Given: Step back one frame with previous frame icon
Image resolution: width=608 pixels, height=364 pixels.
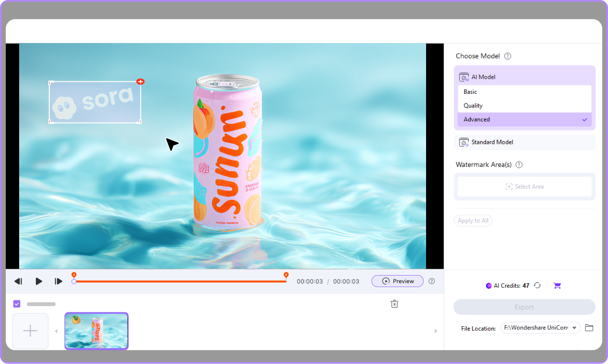Looking at the screenshot, I should click(x=19, y=281).
